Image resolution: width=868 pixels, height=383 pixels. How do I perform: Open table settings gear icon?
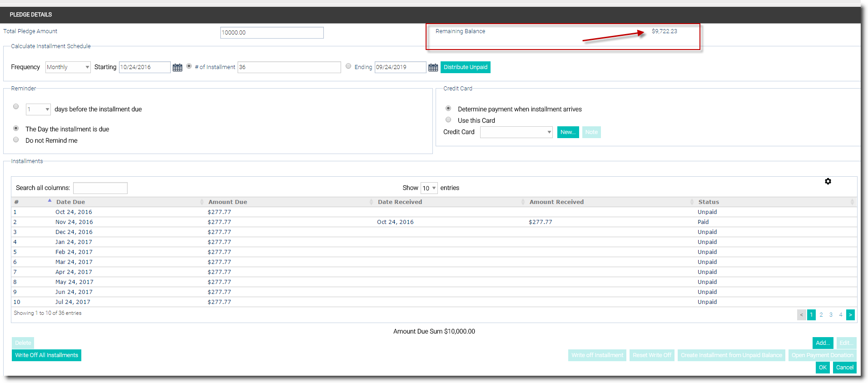pyautogui.click(x=828, y=181)
